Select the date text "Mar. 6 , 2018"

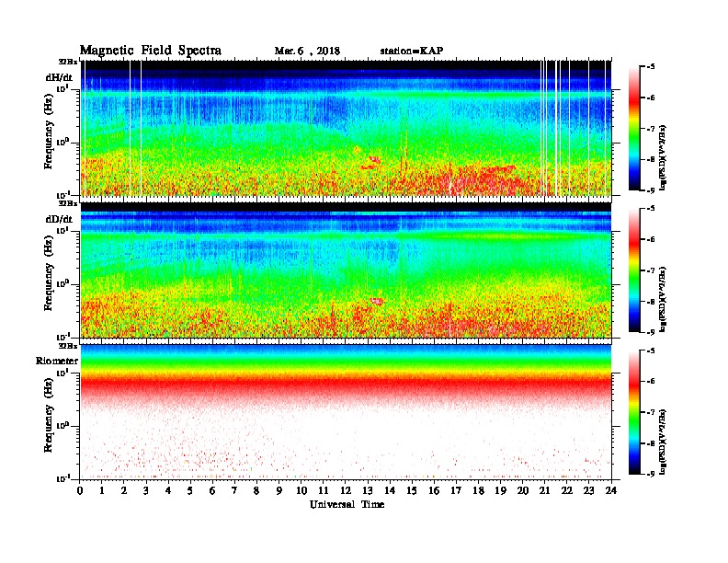pyautogui.click(x=307, y=52)
